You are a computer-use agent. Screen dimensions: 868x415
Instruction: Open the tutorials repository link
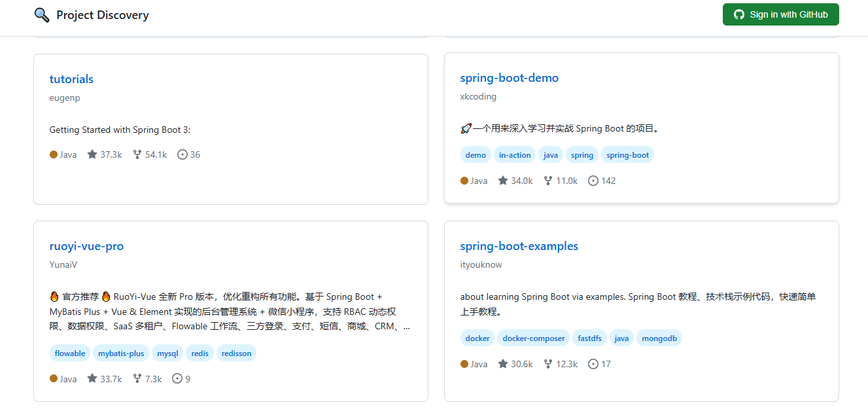pos(71,79)
